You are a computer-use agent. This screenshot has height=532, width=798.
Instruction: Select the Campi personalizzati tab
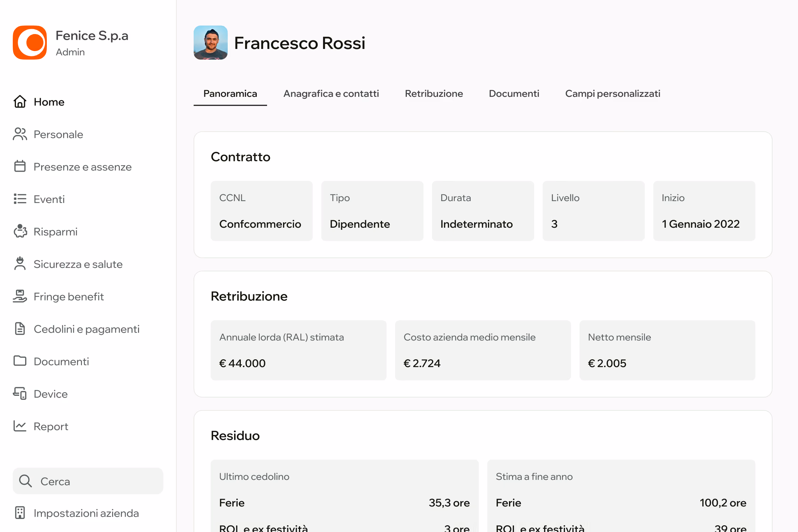tap(613, 94)
